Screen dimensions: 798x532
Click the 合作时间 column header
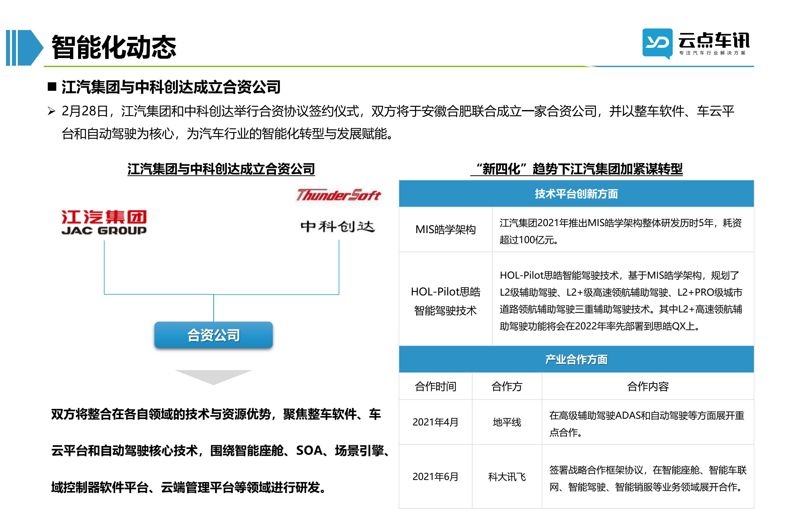[435, 386]
